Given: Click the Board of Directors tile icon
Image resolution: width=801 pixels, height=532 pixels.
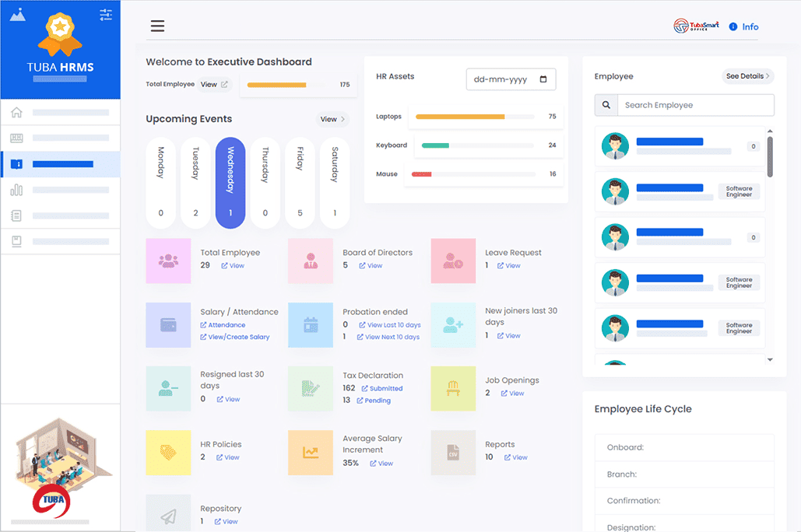Looking at the screenshot, I should pyautogui.click(x=311, y=261).
